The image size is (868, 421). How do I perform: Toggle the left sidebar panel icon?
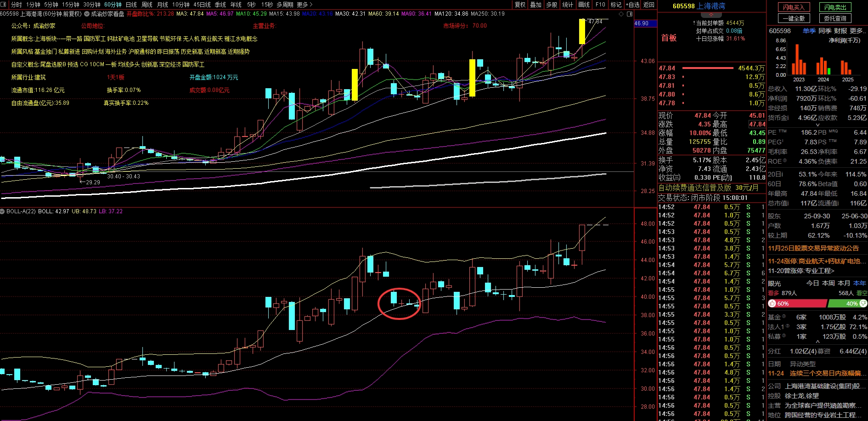4,5
